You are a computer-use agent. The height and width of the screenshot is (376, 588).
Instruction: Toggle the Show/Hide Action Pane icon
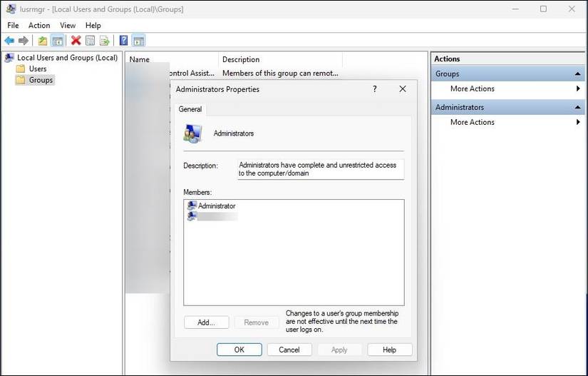click(x=138, y=41)
